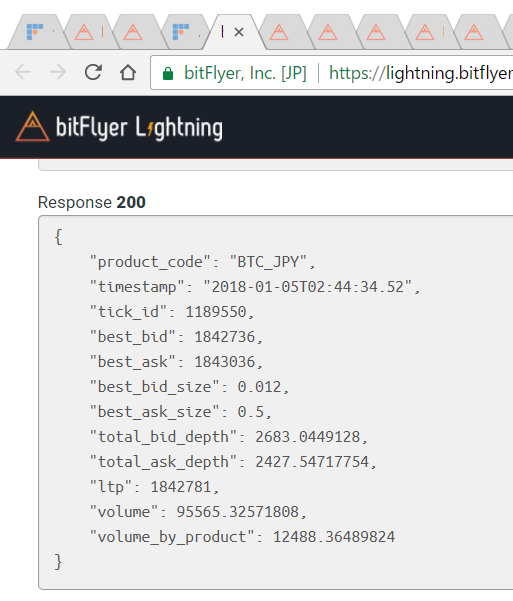Click the "timestamp" line in the response
This screenshot has height=601, width=513.
click(x=255, y=287)
